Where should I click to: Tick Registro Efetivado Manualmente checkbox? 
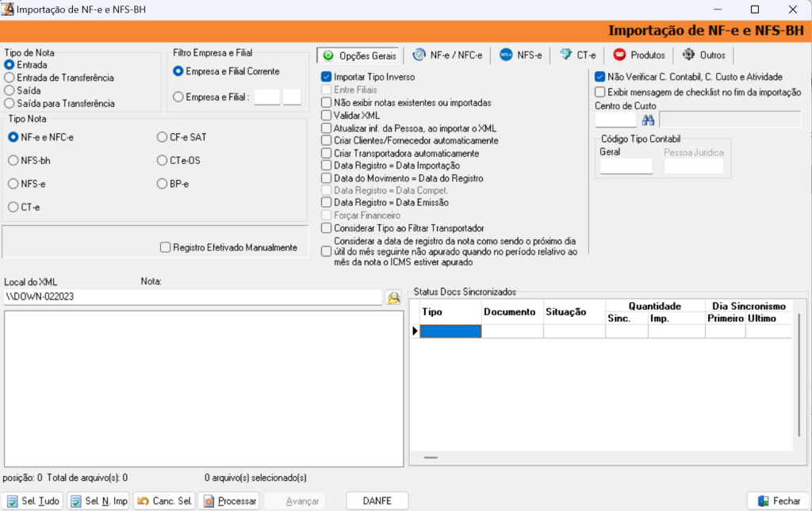click(166, 247)
